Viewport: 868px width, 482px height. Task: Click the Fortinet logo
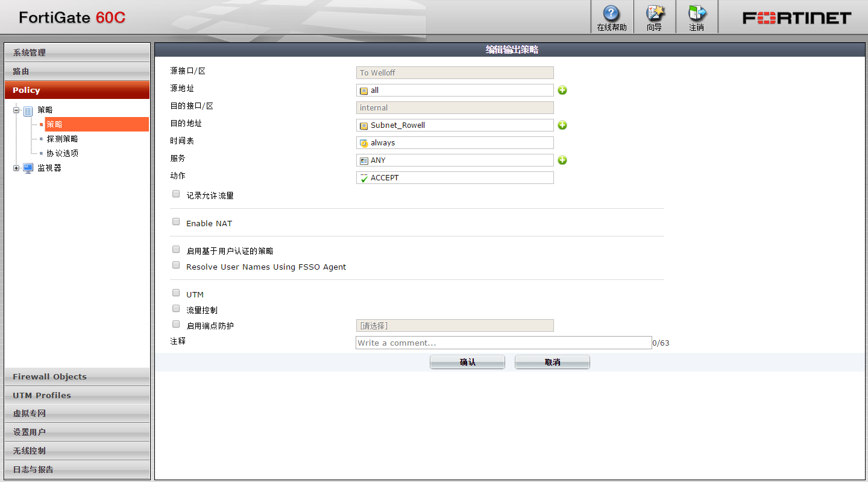click(x=797, y=17)
